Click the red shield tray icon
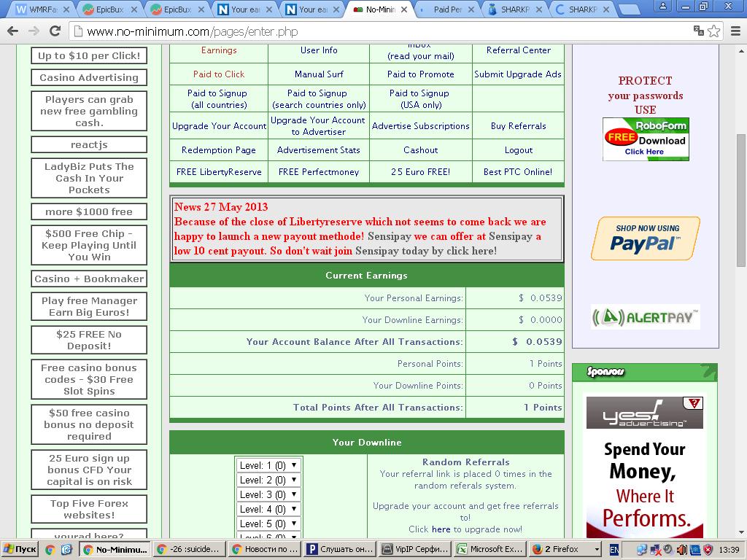The width and height of the screenshot is (747, 560). point(708,550)
